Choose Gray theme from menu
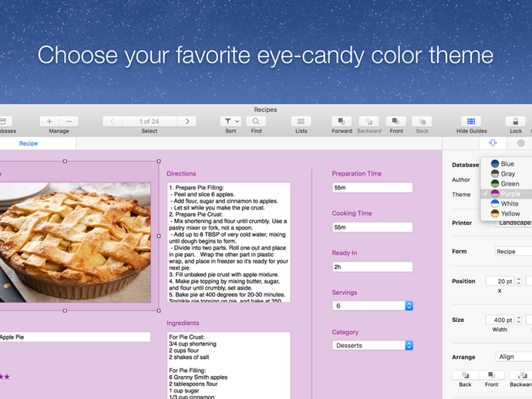 [507, 173]
